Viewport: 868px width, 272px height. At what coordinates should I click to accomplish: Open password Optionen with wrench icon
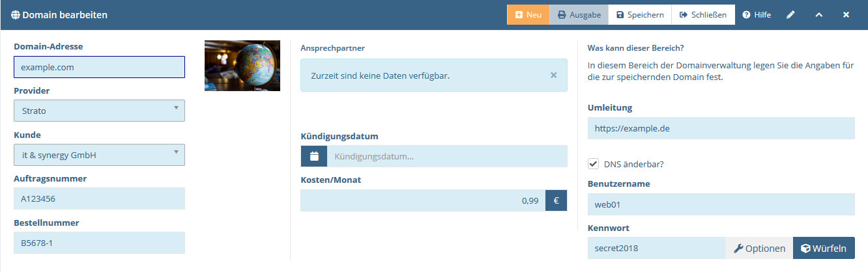[x=759, y=248]
